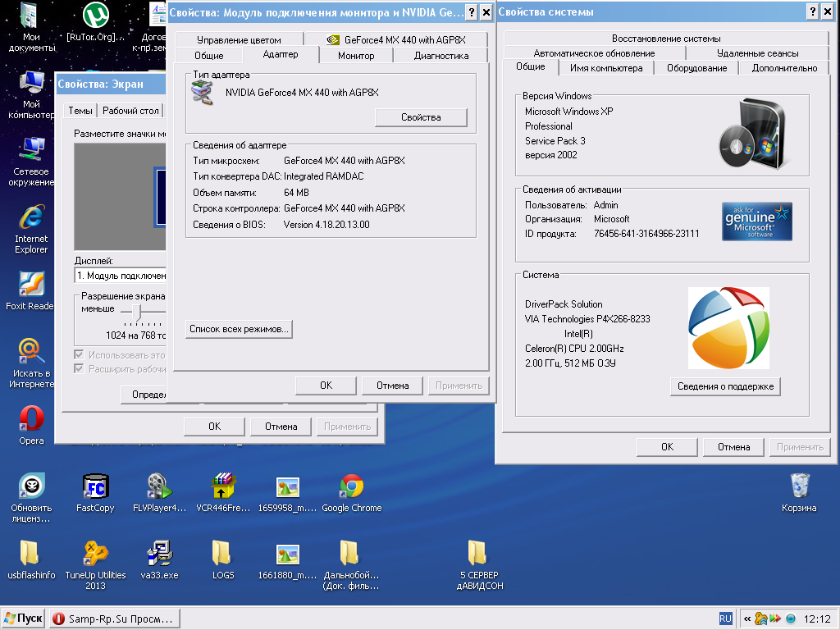Open Samp-Rp.Su Opera taskbar item
The image size is (840, 630).
coord(115,619)
